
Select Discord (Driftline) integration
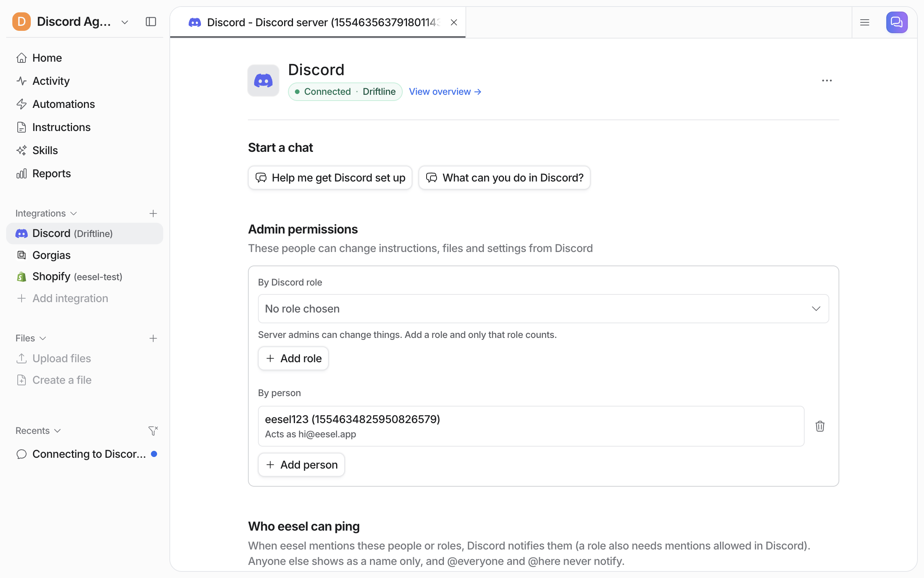[85, 234]
